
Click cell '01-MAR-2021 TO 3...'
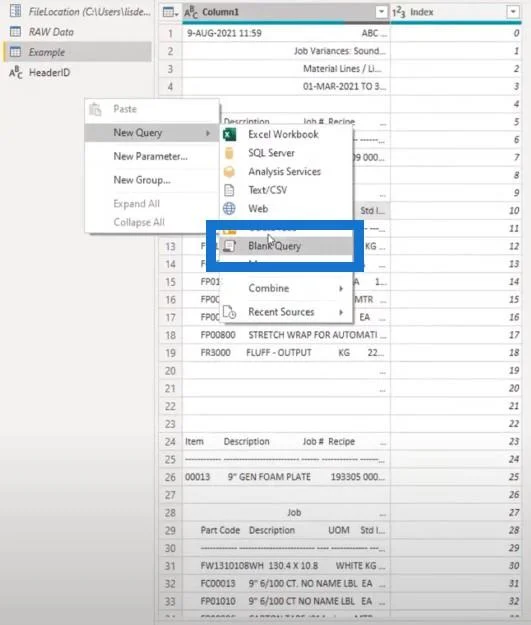(x=286, y=86)
